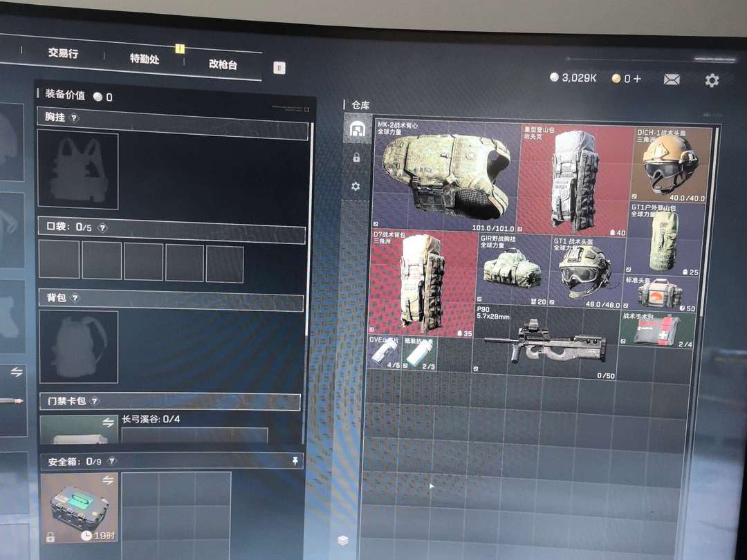The width and height of the screenshot is (747, 560).
Task: Select the P90 5.7x28mm weapon
Action: [x=545, y=342]
